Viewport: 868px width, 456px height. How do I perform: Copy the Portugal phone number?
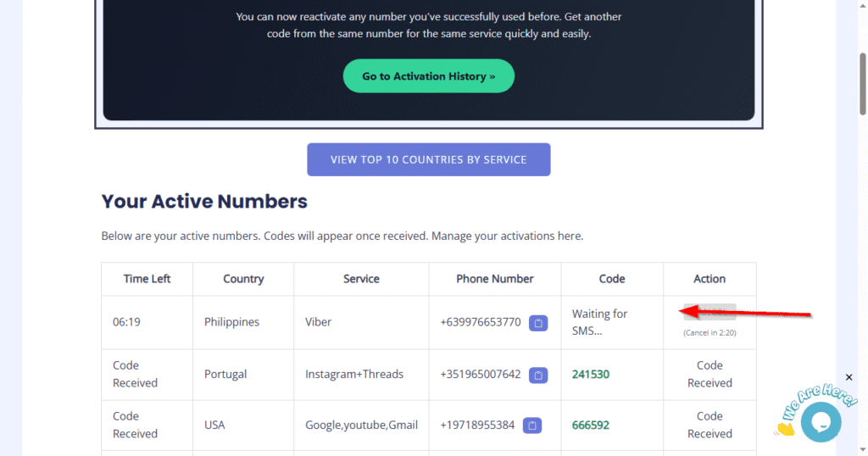pos(537,375)
